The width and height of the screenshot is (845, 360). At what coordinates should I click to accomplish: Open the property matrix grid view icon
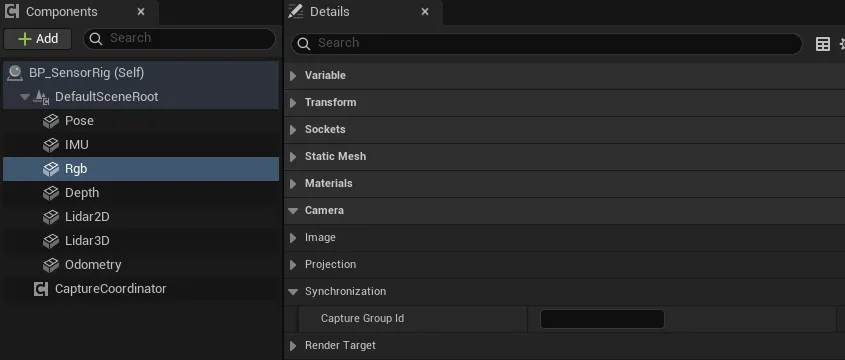click(822, 44)
